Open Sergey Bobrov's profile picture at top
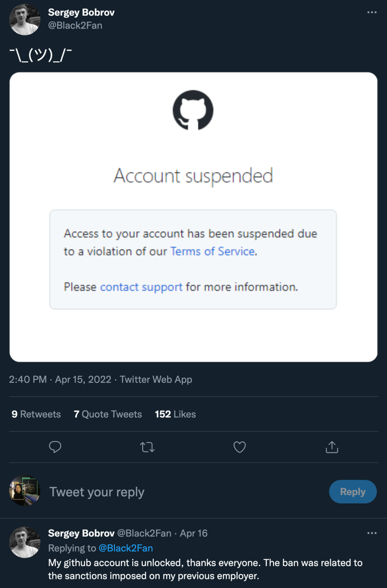387x588 pixels. point(25,20)
